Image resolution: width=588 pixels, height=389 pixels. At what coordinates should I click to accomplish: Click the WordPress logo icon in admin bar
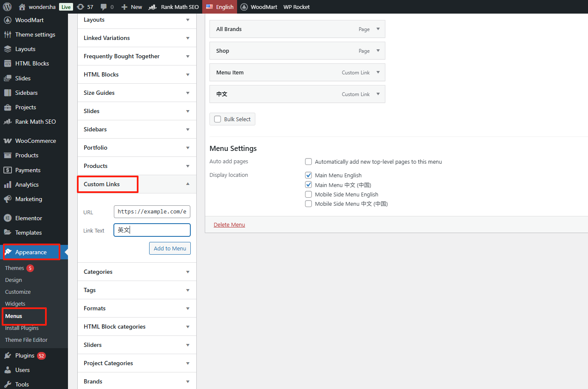pos(7,7)
